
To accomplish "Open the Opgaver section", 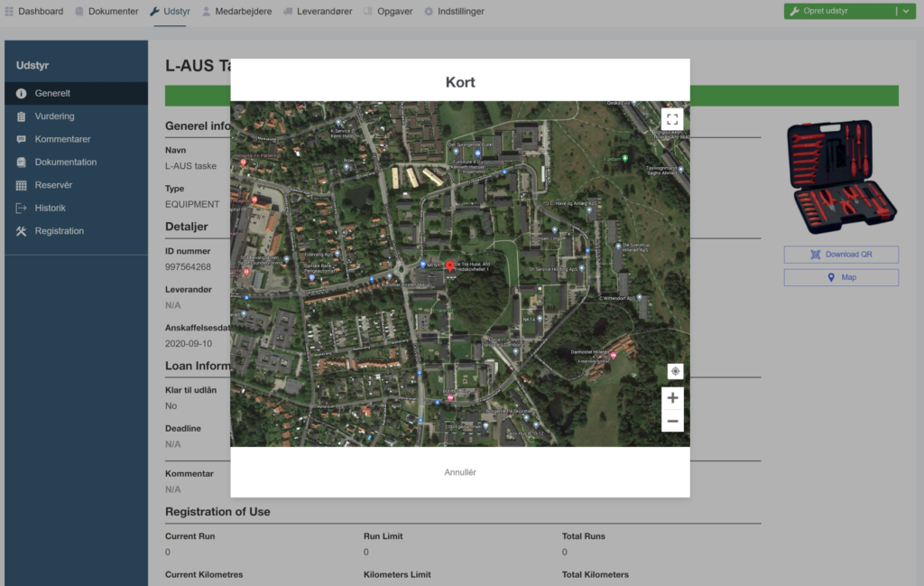I will coord(388,11).
